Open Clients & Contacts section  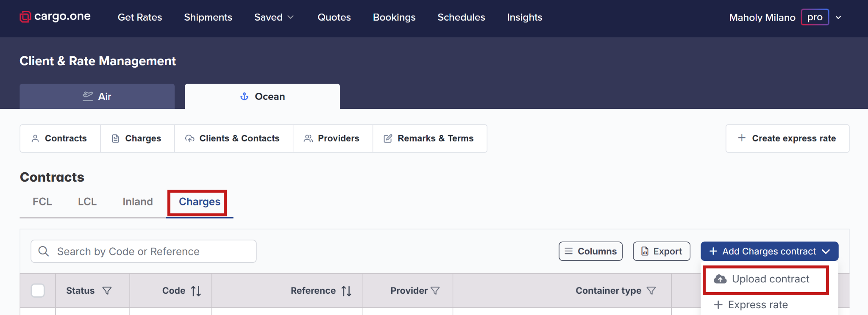(234, 138)
